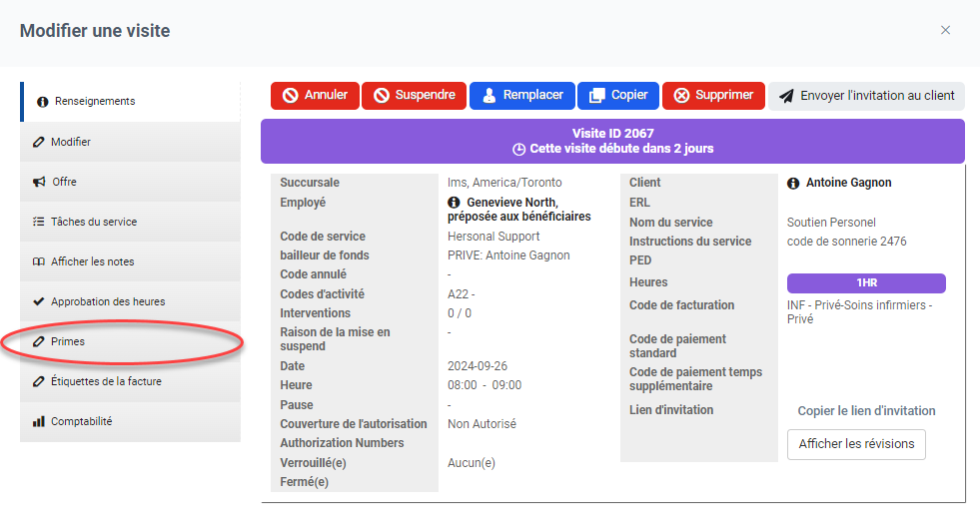Switch to the Modifier tab
Image resolution: width=980 pixels, height=510 pixels.
(70, 143)
